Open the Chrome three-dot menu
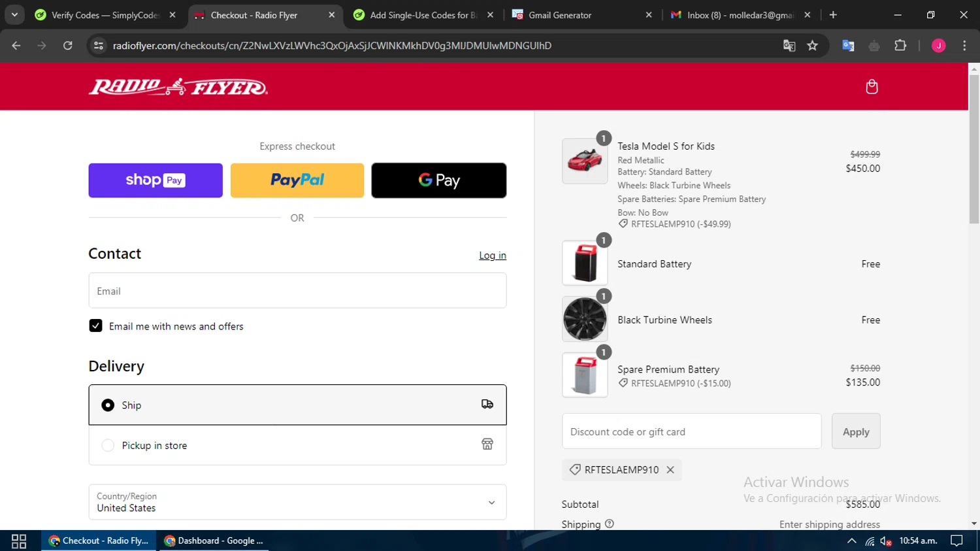The image size is (980, 551). click(x=964, y=45)
